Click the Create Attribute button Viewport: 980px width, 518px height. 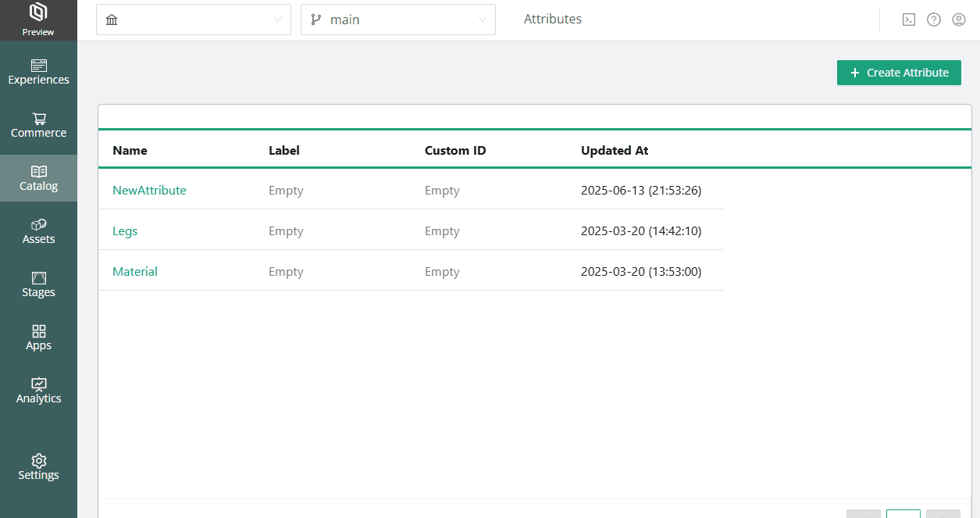(899, 73)
